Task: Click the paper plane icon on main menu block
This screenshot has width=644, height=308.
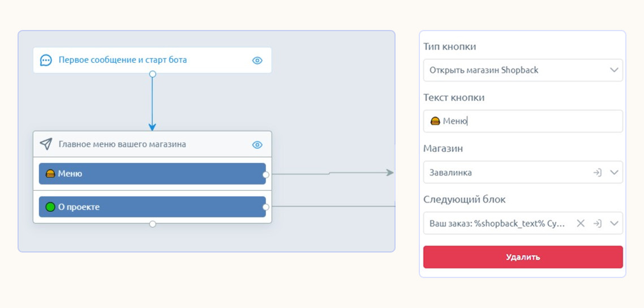Action: pyautogui.click(x=46, y=144)
